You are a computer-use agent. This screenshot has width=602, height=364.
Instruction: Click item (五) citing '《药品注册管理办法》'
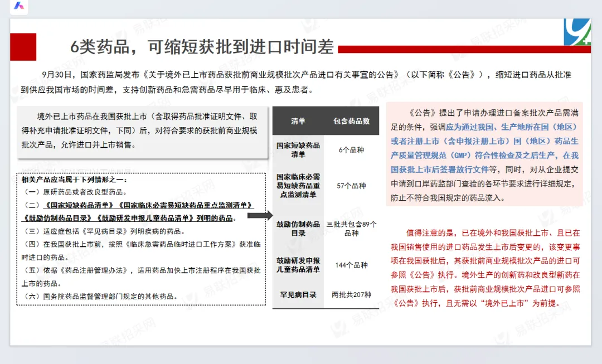click(x=141, y=277)
